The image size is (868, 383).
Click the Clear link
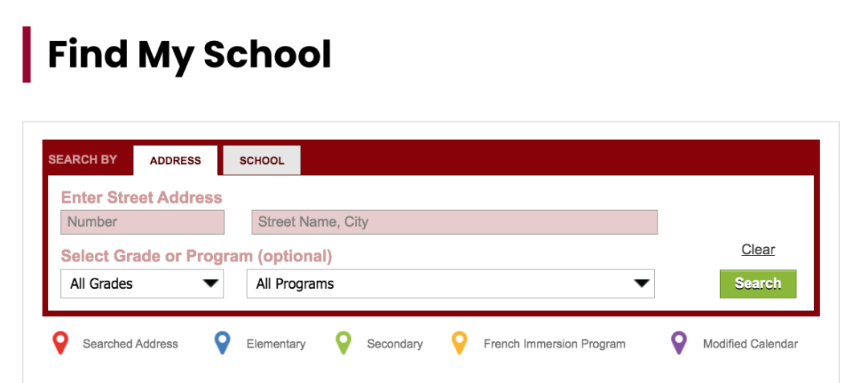(758, 249)
